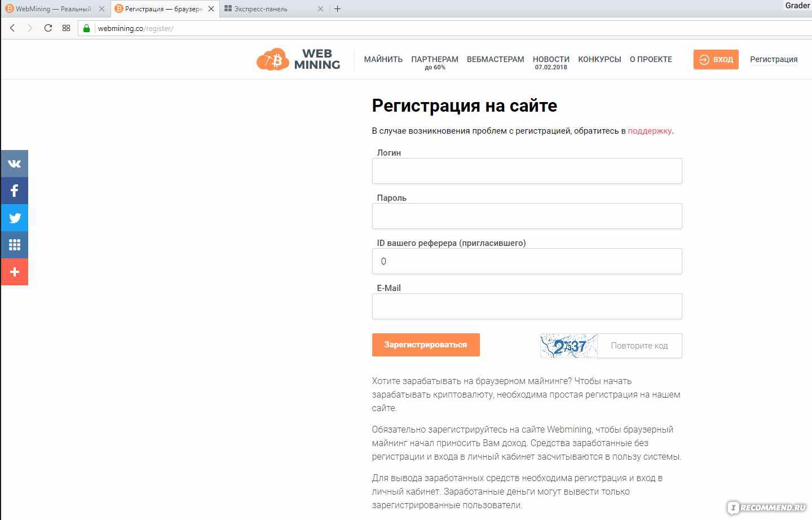The width and height of the screenshot is (812, 520).
Task: Share page via Facebook sidebar icon
Action: click(14, 191)
